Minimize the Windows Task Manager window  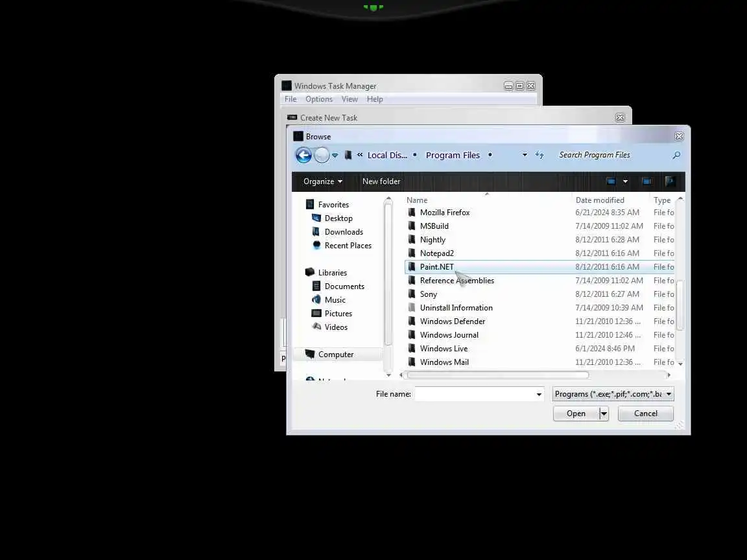(509, 86)
